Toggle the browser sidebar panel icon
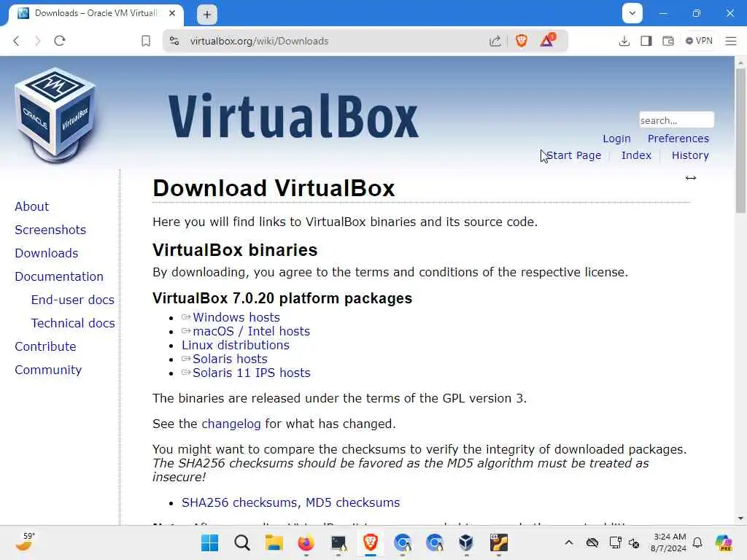Viewport: 747px width, 560px height. 646,41
